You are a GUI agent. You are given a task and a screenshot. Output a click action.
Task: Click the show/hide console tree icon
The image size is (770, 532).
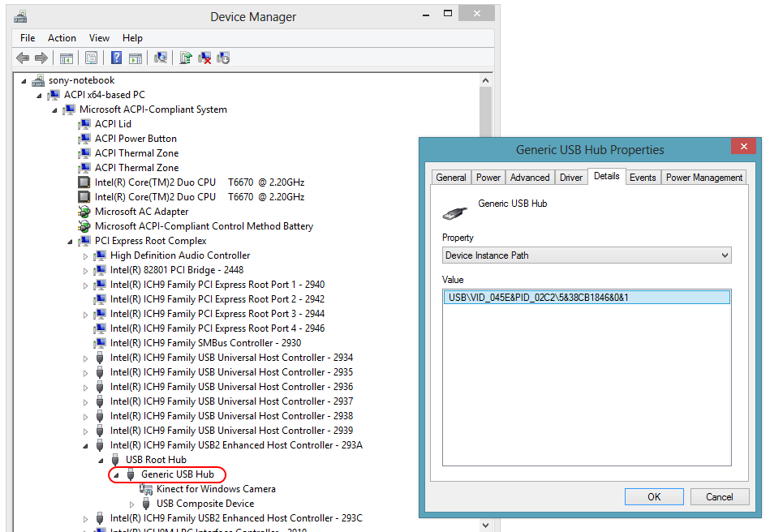click(67, 58)
